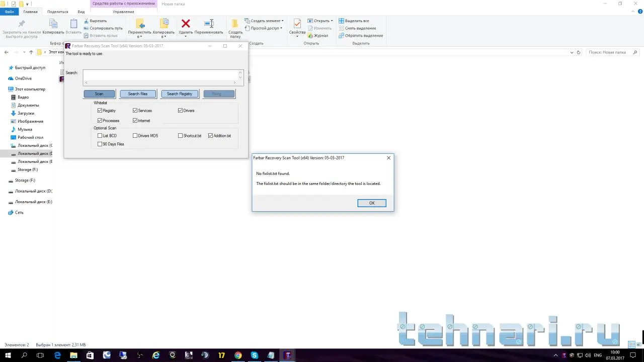Switch to the Главная ribbon tab
The height and width of the screenshot is (362, 644).
[30, 12]
